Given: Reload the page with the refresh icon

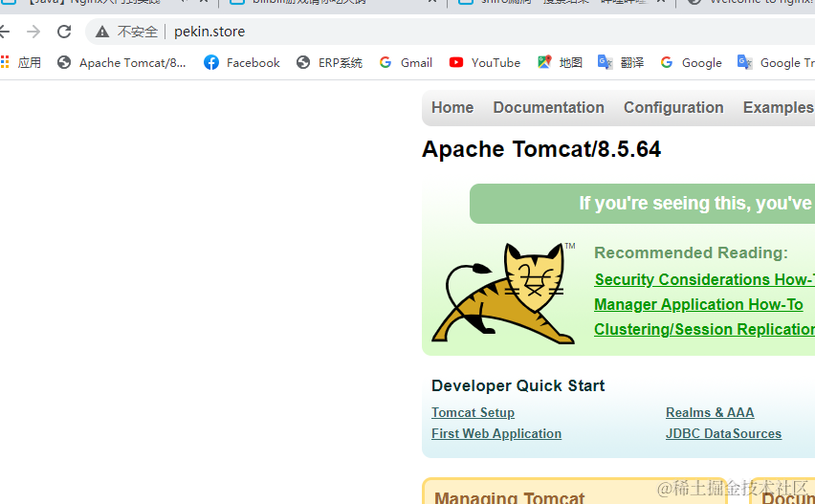Looking at the screenshot, I should click(64, 32).
